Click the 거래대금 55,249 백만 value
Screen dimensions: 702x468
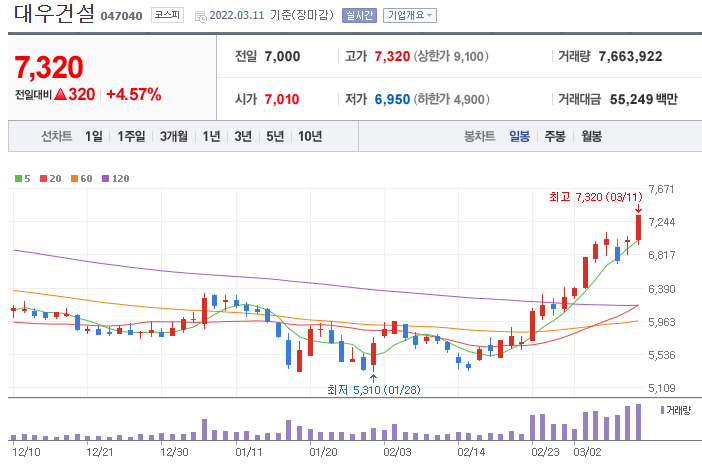643,99
